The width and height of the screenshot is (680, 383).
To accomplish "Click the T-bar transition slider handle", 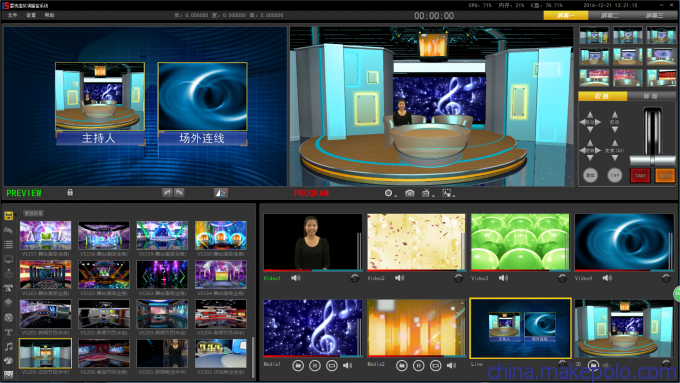I will (x=652, y=160).
